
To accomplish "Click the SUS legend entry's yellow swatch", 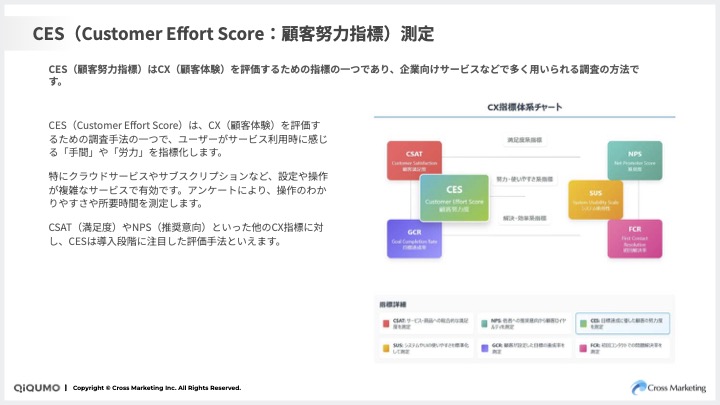I will coord(387,346).
